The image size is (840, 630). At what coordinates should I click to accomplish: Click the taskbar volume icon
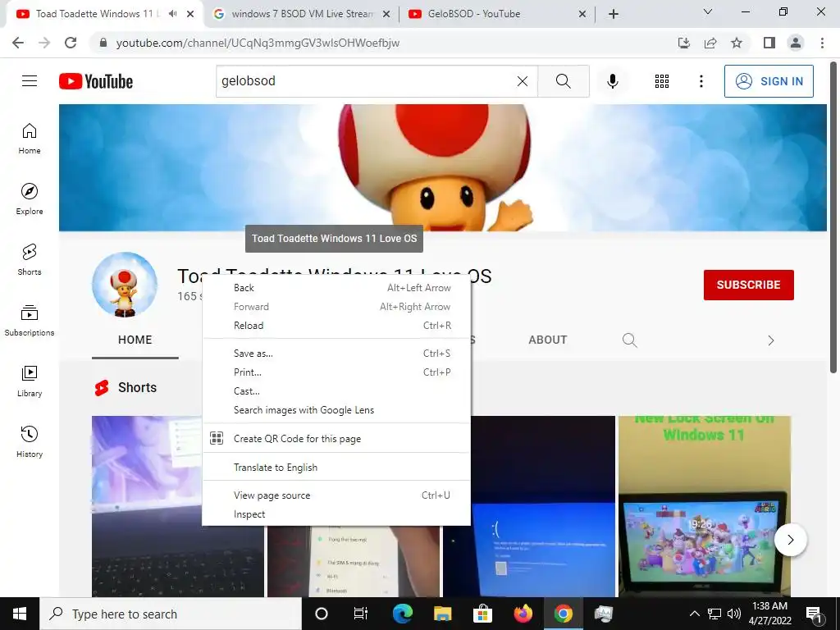pos(734,614)
